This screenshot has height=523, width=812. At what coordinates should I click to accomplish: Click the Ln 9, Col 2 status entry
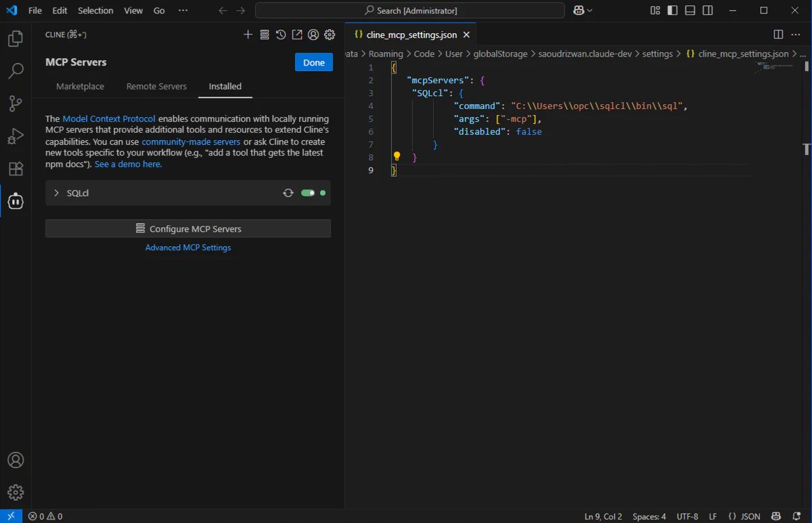[x=603, y=516]
